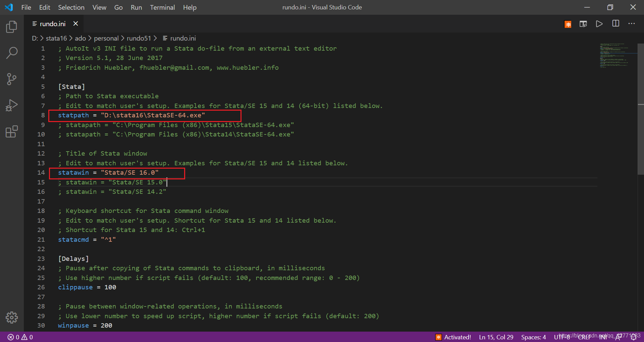Open the Explorer view in the activity bar

12,27
